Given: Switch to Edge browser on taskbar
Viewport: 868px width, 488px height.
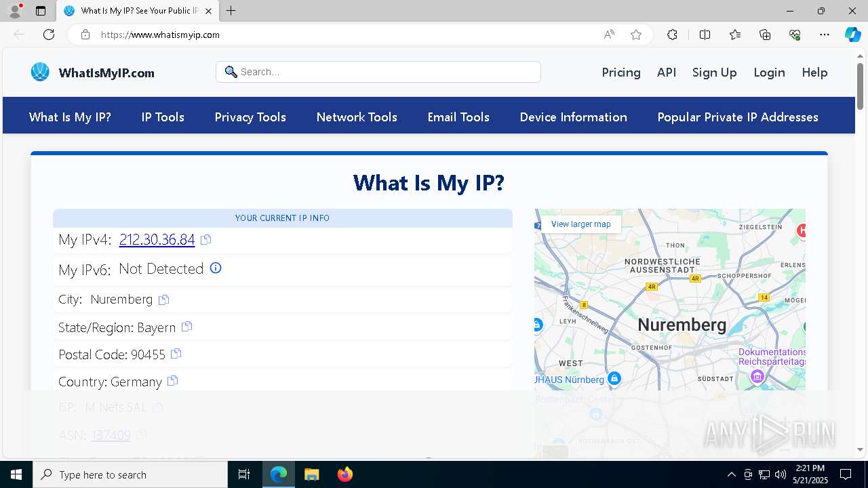Looking at the screenshot, I should (279, 474).
